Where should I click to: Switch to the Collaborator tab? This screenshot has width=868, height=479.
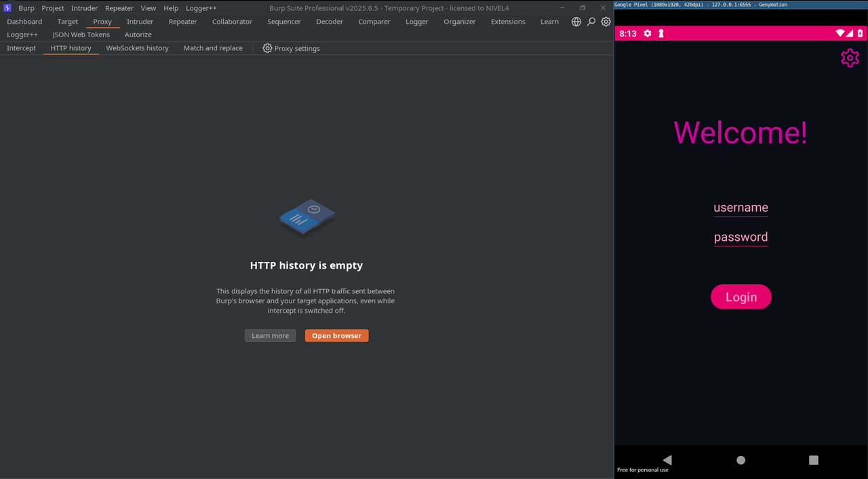click(232, 22)
